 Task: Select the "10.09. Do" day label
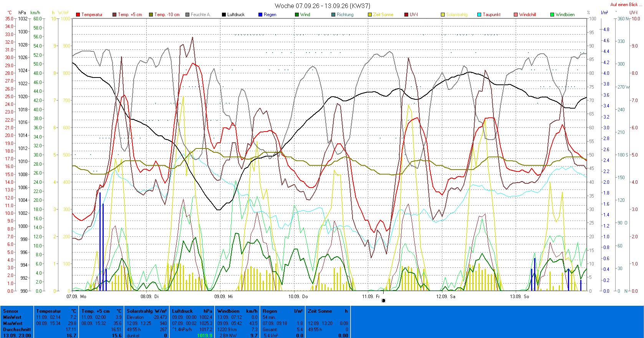coord(298,296)
